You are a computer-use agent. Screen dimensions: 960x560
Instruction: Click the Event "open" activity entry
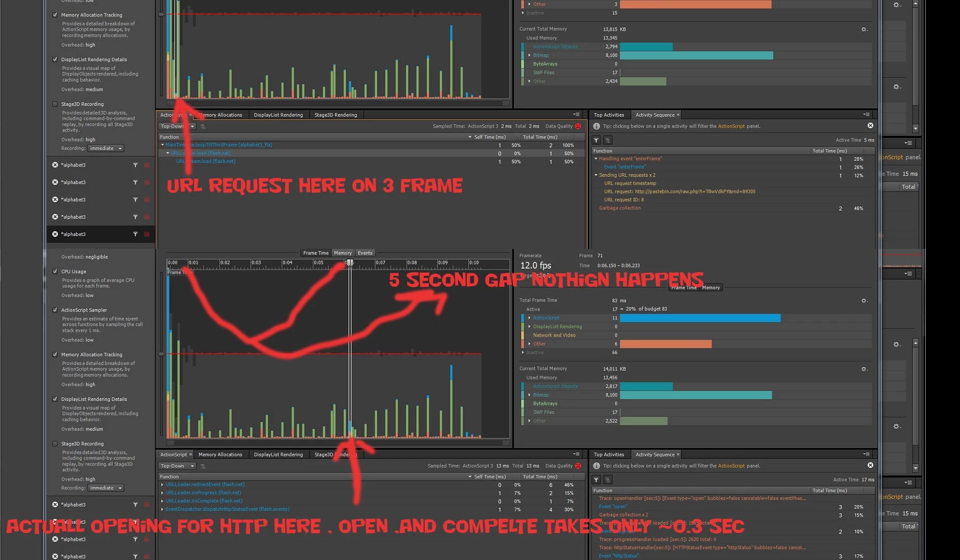(x=613, y=507)
